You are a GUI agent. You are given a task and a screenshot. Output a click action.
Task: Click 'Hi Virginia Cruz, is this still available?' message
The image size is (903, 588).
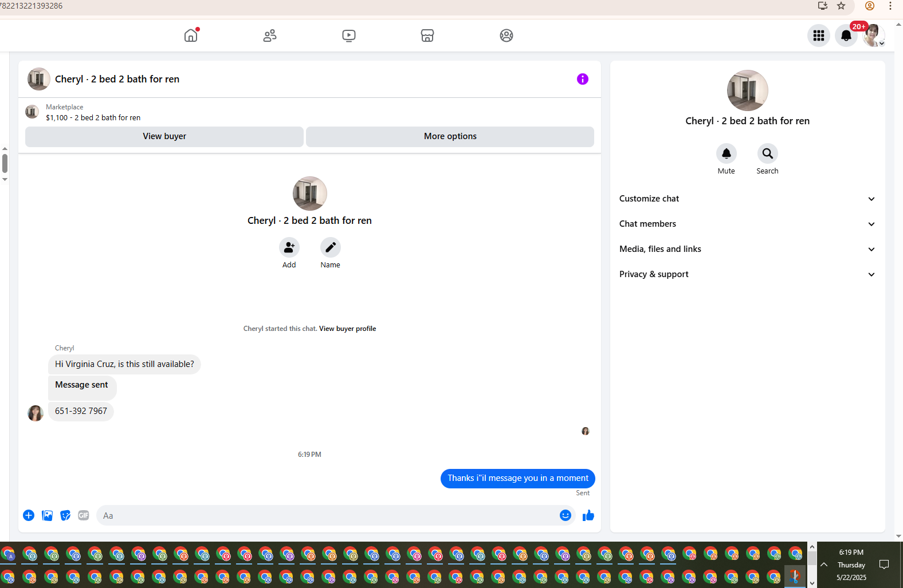point(124,364)
